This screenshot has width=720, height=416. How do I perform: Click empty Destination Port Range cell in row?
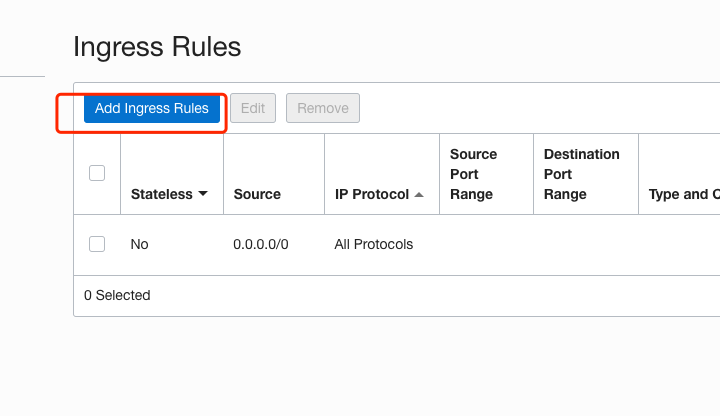586,244
